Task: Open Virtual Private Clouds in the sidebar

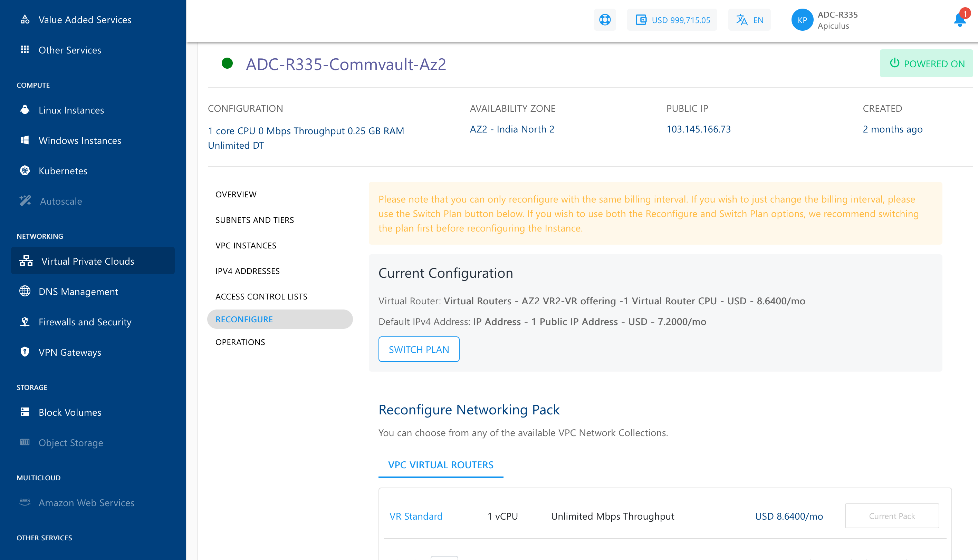Action: (x=88, y=261)
